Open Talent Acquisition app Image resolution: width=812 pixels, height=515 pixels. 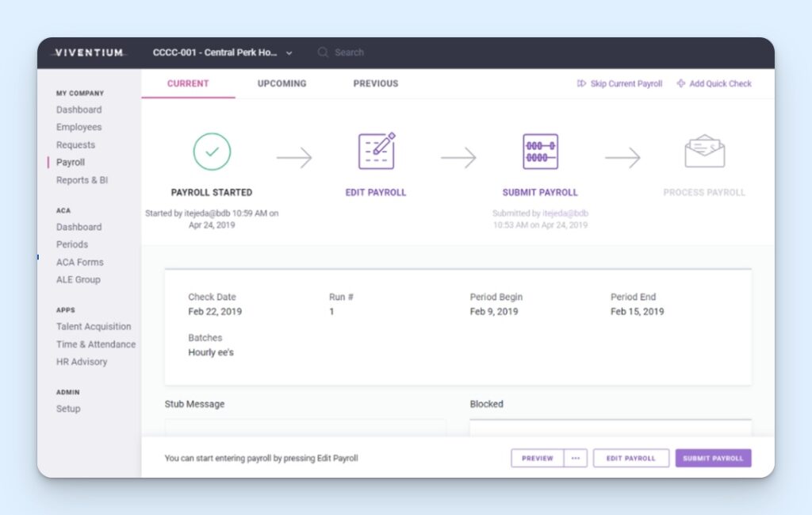(x=94, y=326)
